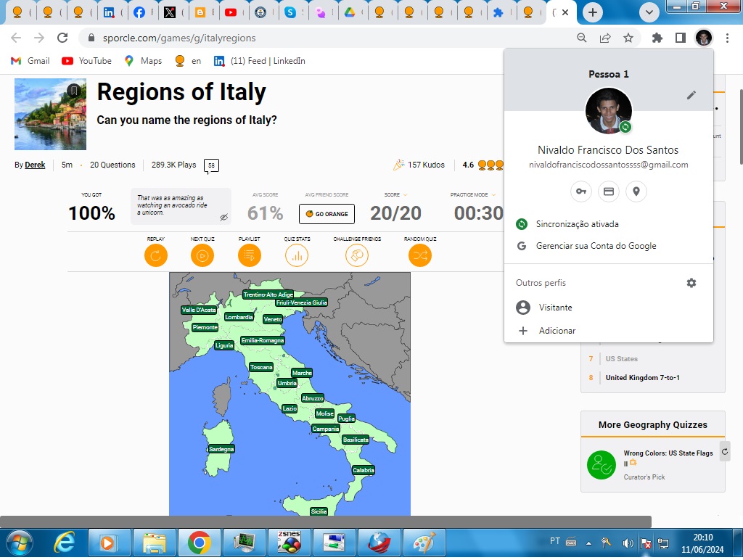Image resolution: width=743 pixels, height=560 pixels.
Task: Open addresses with the location pin icon
Action: tap(636, 191)
